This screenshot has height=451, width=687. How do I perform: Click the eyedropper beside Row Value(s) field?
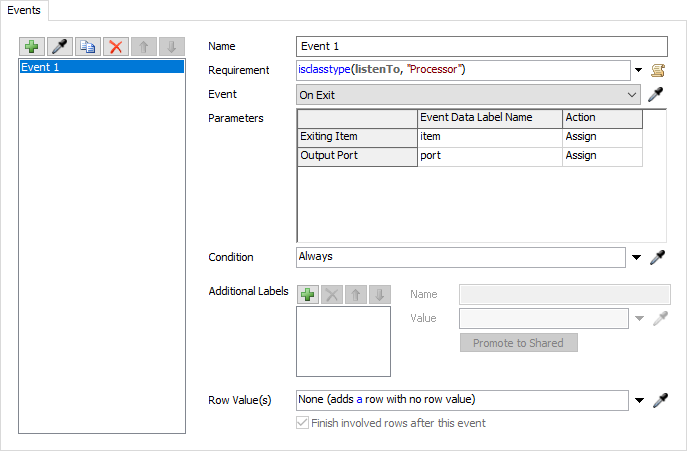pyautogui.click(x=658, y=400)
